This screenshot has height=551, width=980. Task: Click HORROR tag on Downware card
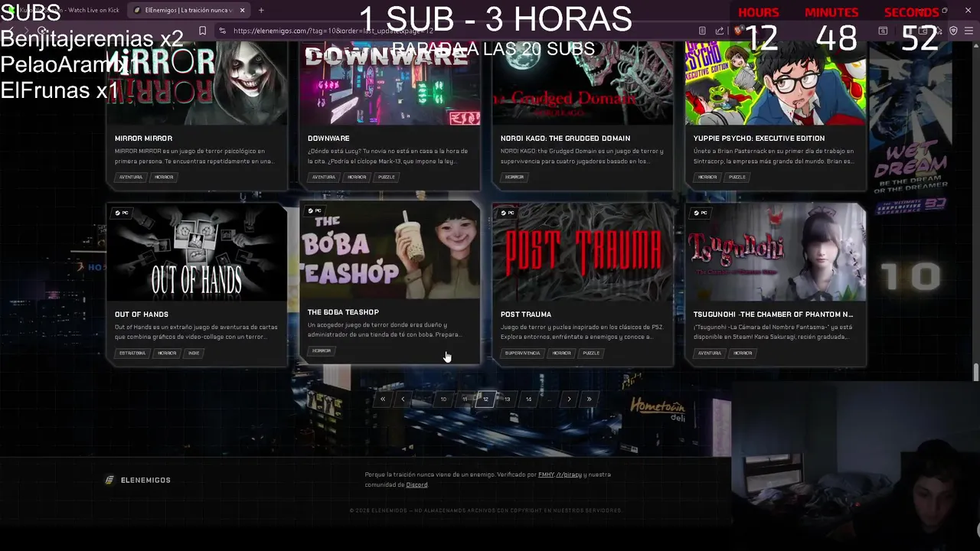357,177
